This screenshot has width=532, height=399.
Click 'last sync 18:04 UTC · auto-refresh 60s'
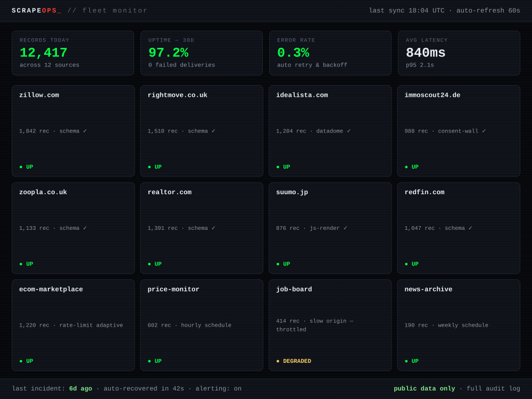click(x=444, y=11)
